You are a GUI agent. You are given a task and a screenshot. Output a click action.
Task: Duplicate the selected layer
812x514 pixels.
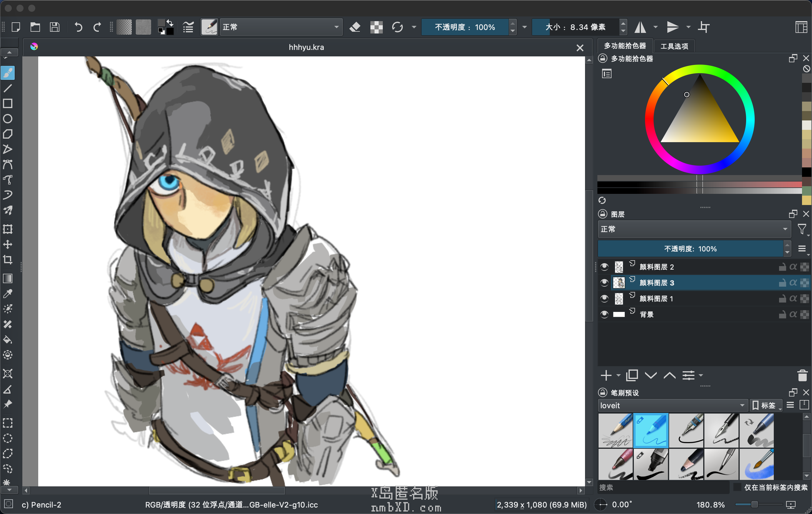click(x=632, y=375)
